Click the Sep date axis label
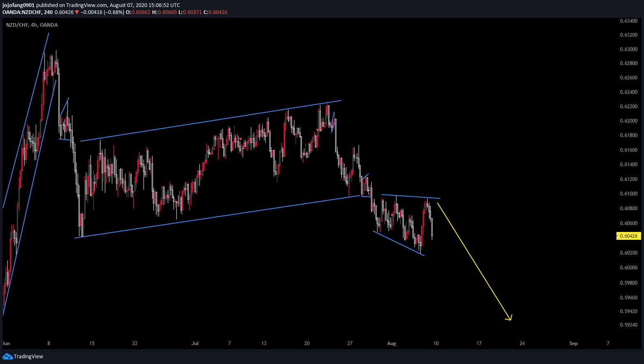 coord(573,343)
